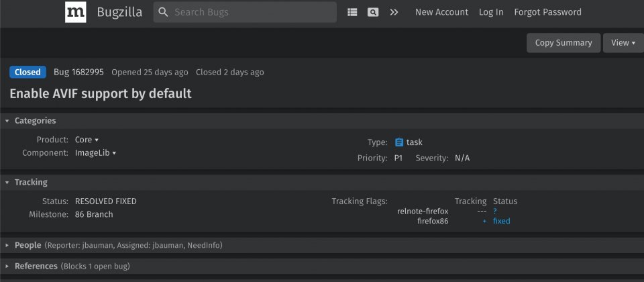Click the advanced search magnifier icon

373,12
